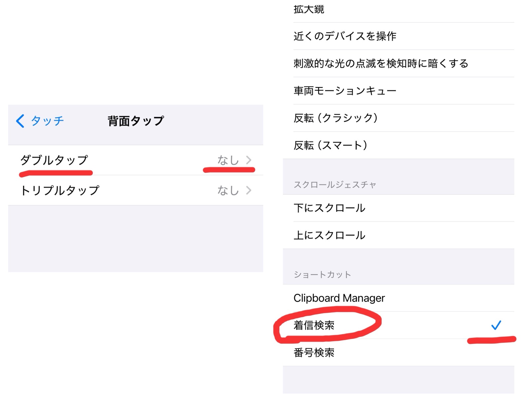Choose 反転 (クラシック) option
Image resolution: width=532 pixels, height=399 pixels.
(335, 118)
